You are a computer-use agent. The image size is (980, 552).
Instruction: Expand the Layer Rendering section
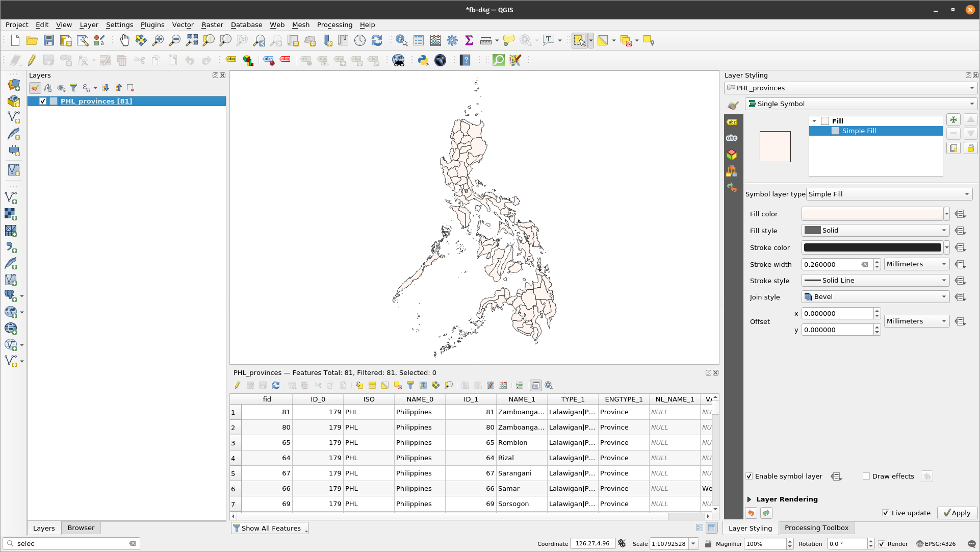(x=749, y=499)
